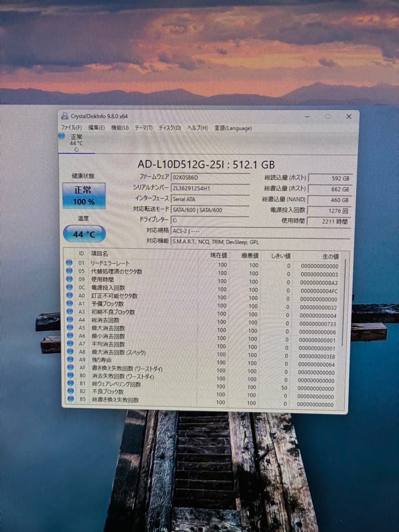
Task: Click the S.M.A.R.T. list vertical scrollbar
Action: (x=344, y=303)
